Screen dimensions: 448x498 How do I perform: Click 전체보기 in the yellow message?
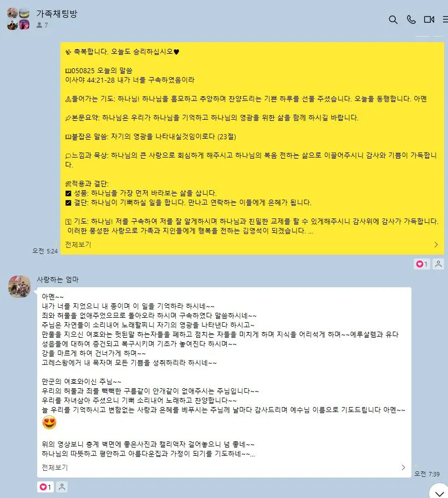[78, 245]
